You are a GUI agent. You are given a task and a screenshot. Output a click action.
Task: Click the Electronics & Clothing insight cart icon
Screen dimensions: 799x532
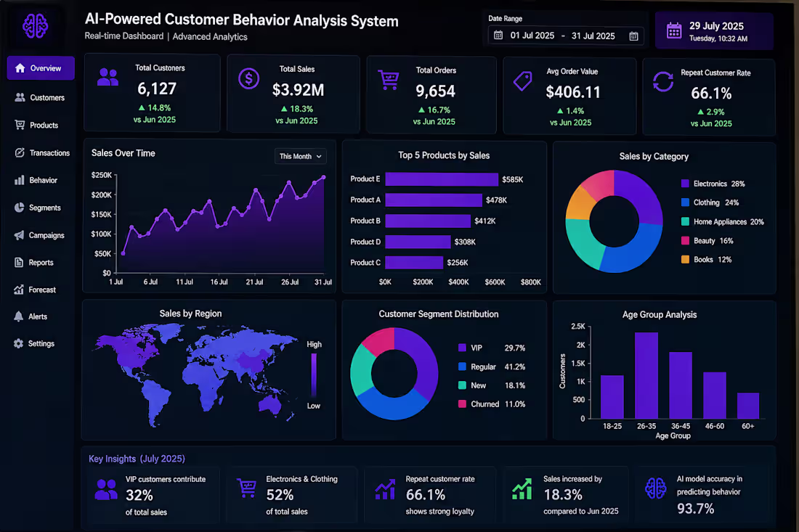click(247, 488)
